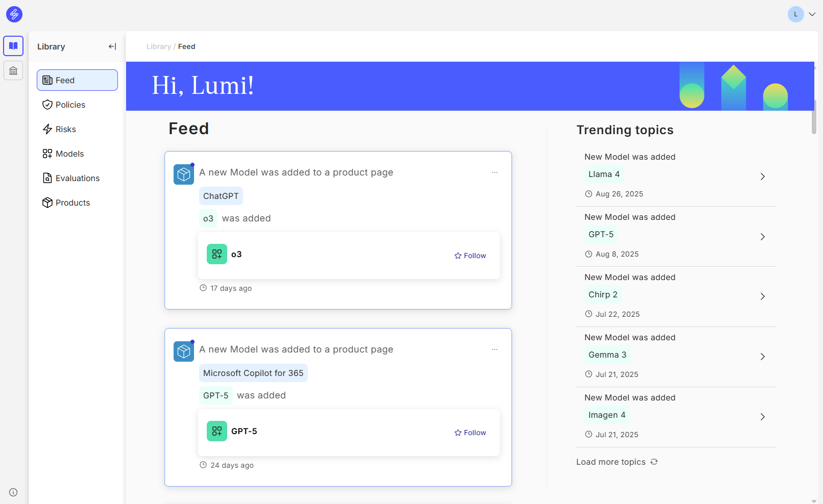Click the page vertical scrollbar

point(814,117)
